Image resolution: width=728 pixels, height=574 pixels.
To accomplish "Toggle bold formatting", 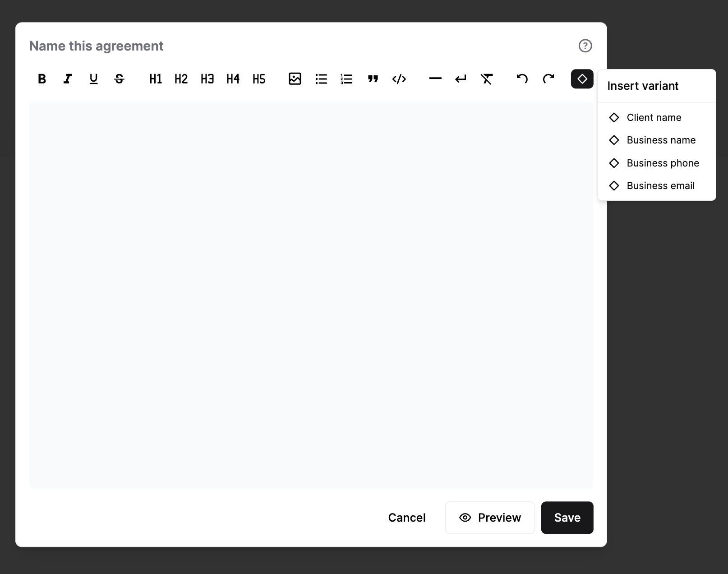I will (41, 79).
